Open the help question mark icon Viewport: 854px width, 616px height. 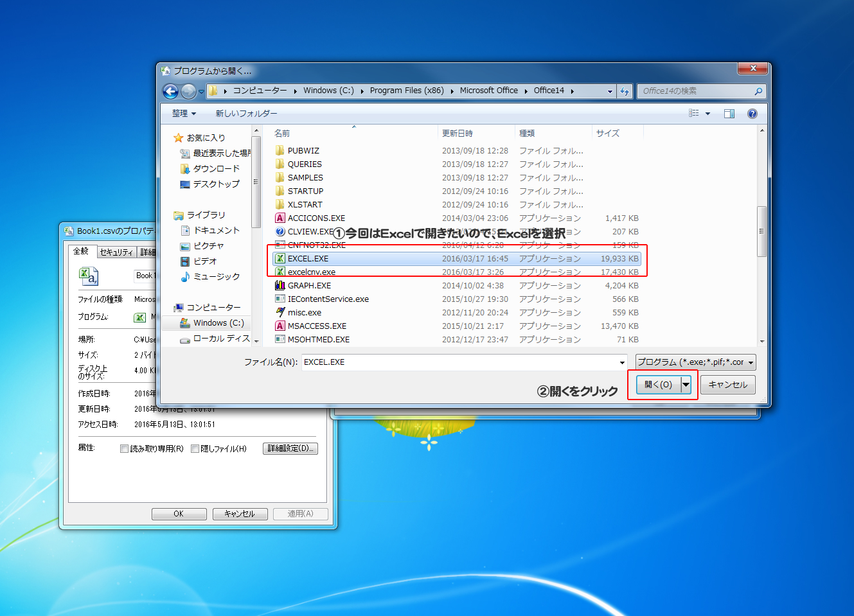(x=752, y=114)
